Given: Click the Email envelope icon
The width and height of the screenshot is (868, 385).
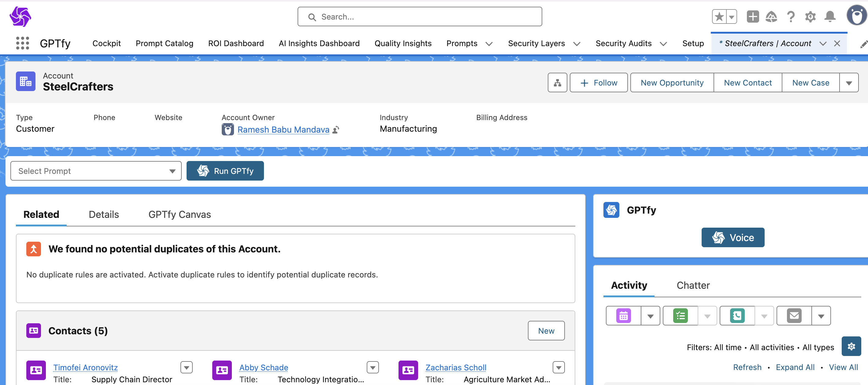Looking at the screenshot, I should point(794,316).
